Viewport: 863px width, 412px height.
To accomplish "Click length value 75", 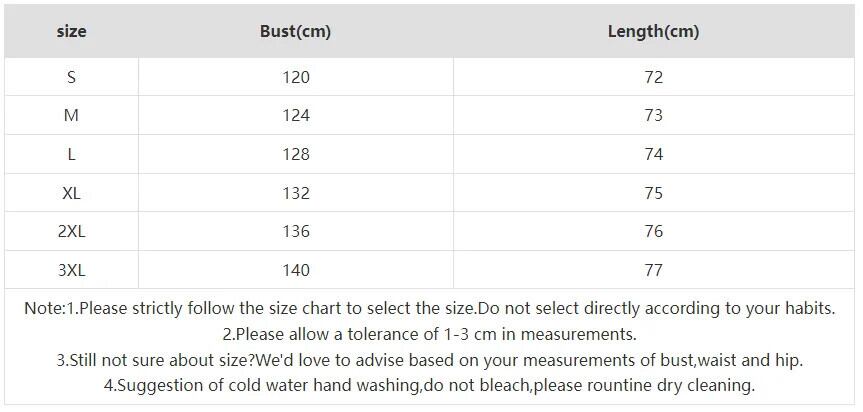I will click(654, 193).
